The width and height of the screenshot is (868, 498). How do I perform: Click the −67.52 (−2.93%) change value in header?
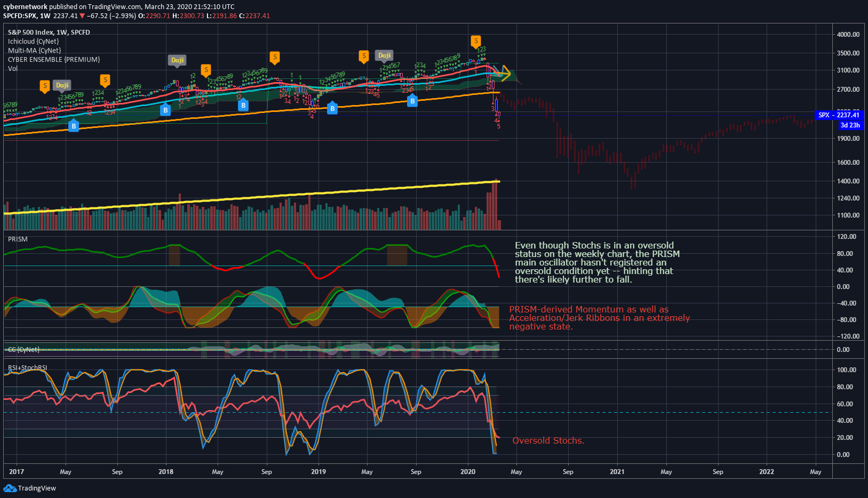click(111, 16)
